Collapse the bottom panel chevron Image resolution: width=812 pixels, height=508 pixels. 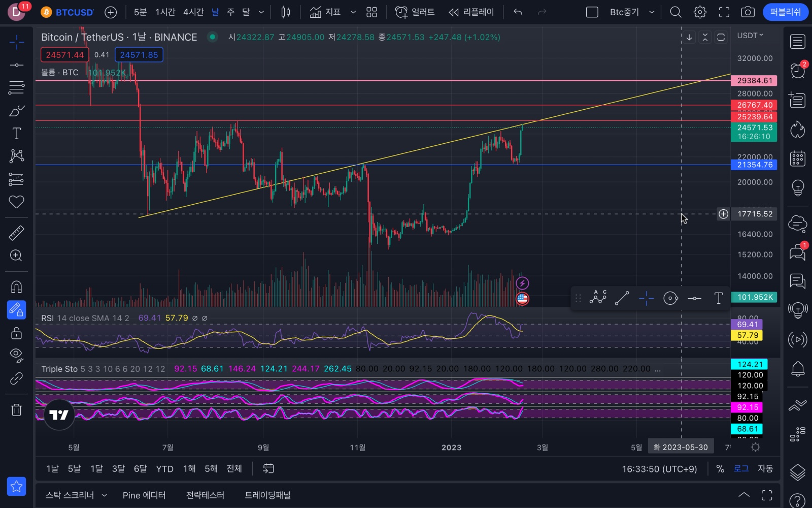pyautogui.click(x=743, y=495)
